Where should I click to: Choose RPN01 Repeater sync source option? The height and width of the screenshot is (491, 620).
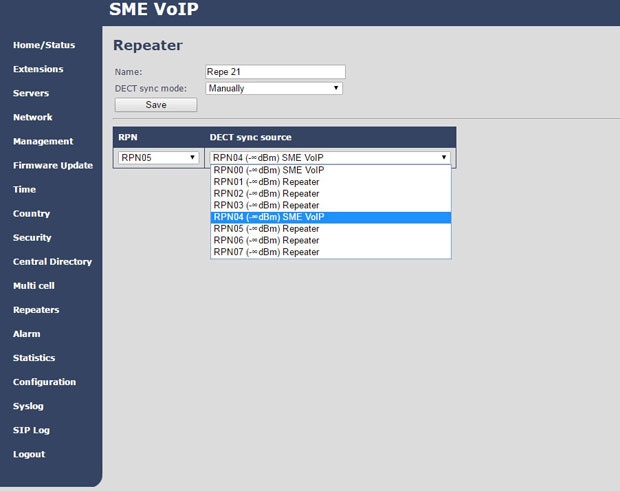[x=331, y=182]
